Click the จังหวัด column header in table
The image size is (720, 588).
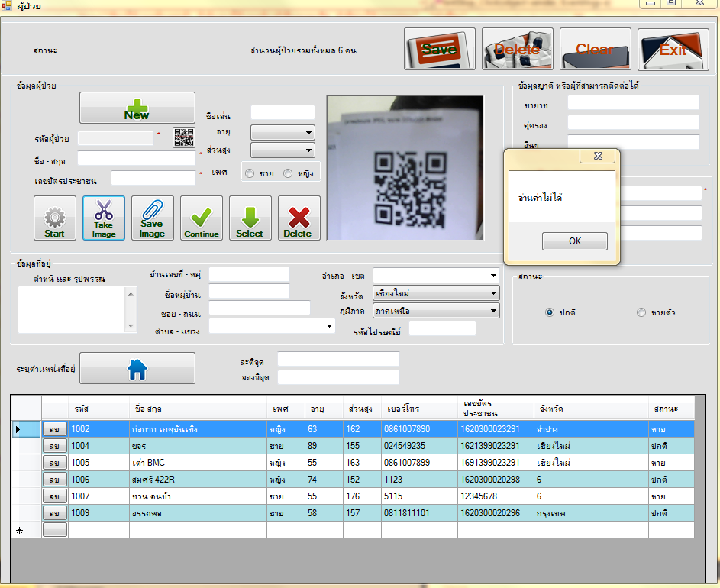591,409
